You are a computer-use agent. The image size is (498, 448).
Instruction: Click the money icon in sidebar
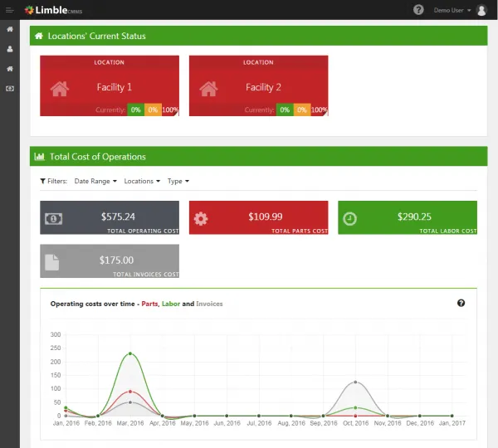pos(10,89)
